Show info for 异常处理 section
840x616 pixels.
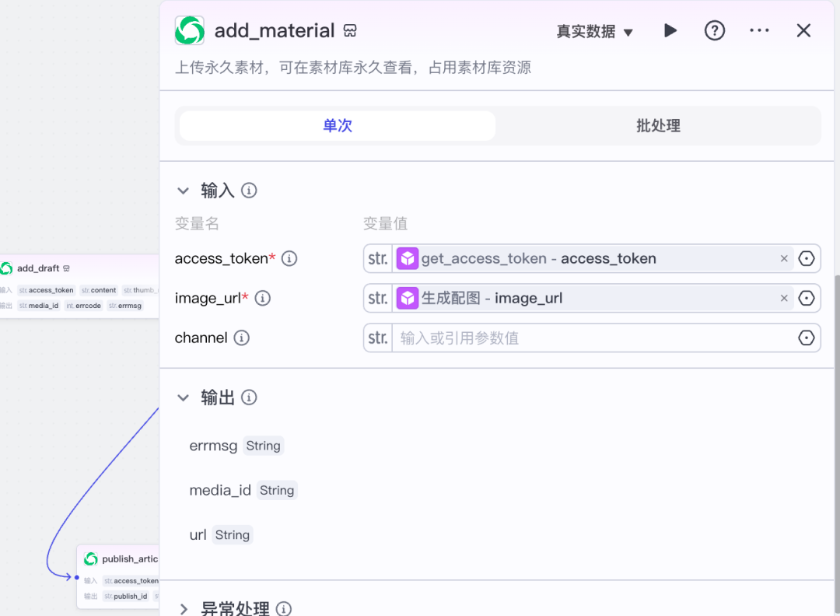point(283,609)
